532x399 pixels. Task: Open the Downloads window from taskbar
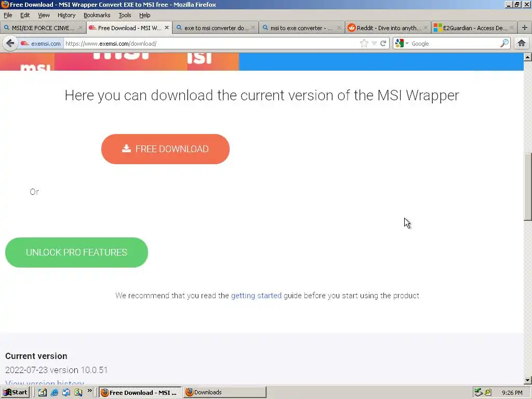click(224, 392)
